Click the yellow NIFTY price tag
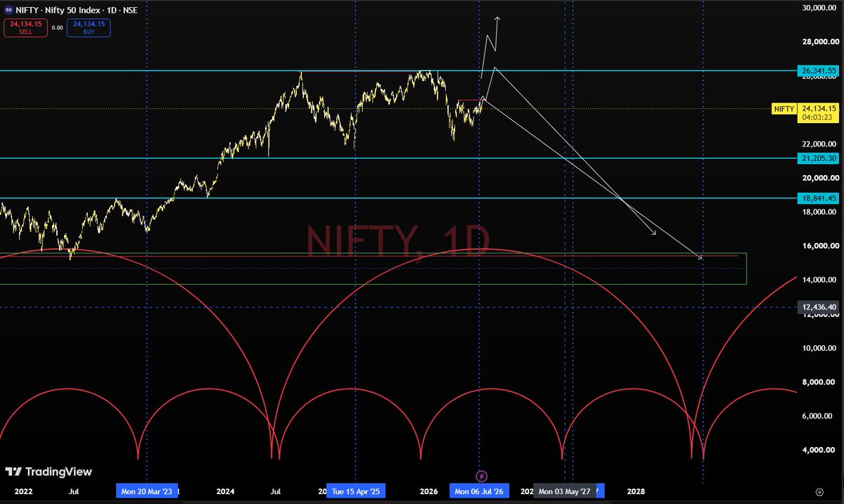This screenshot has height=504, width=844. pyautogui.click(x=784, y=109)
